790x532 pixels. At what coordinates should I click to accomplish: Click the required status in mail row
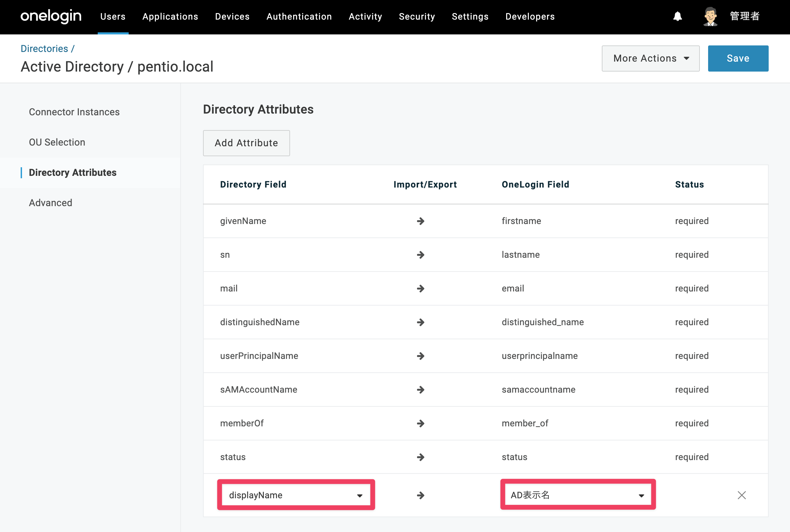click(x=692, y=288)
